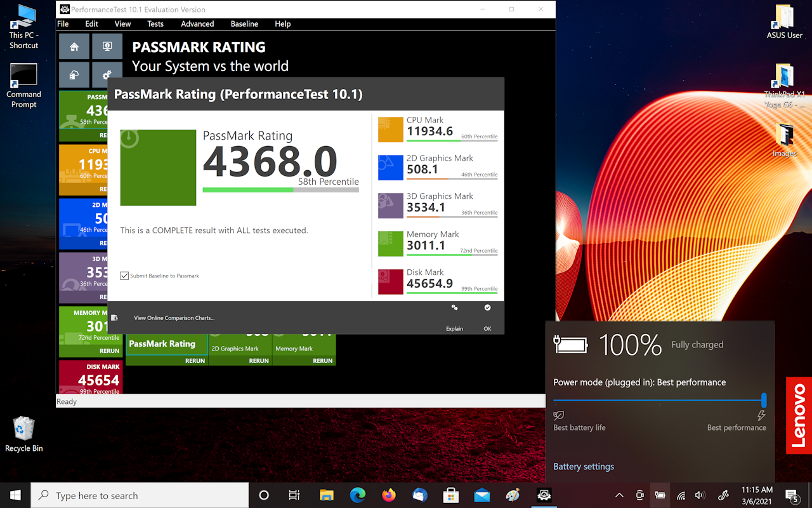The image size is (812, 508).
Task: Rerun the bottom 2D Graphics Mark tile
Action: (x=259, y=361)
